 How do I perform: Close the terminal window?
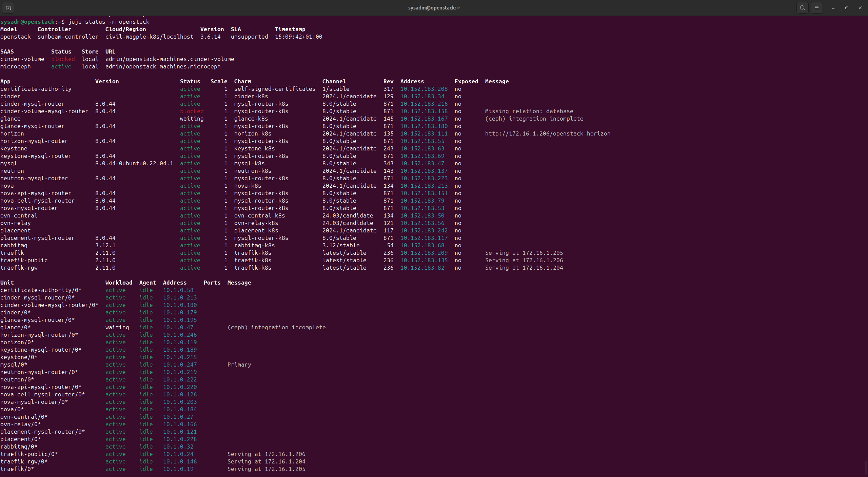tap(860, 8)
